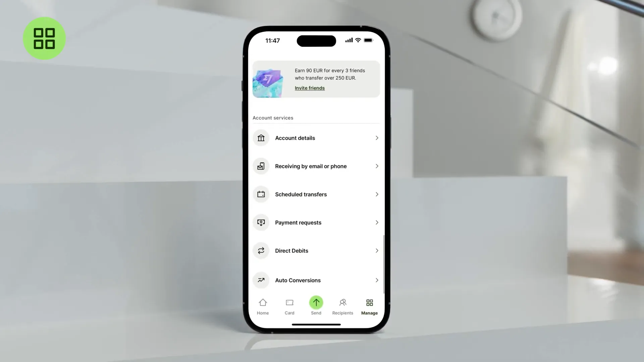Select the Payment requests menu item

pyautogui.click(x=316, y=222)
